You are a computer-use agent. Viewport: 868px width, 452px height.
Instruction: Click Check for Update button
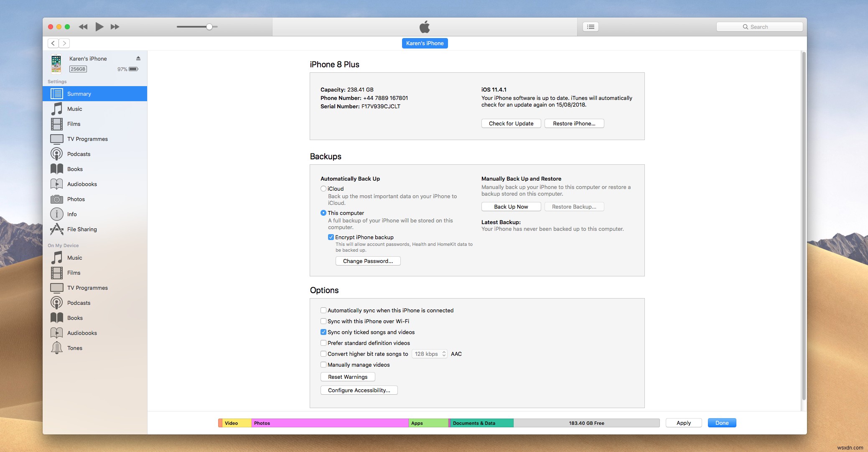510,123
